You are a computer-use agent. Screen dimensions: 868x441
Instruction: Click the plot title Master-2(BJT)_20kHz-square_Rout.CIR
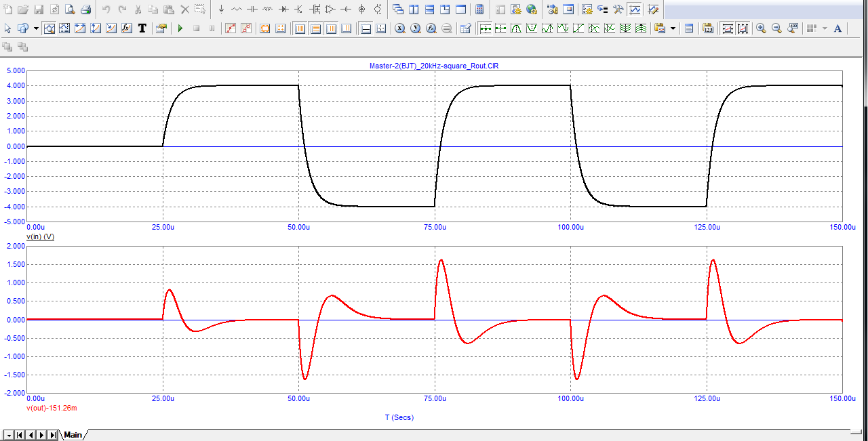click(434, 66)
